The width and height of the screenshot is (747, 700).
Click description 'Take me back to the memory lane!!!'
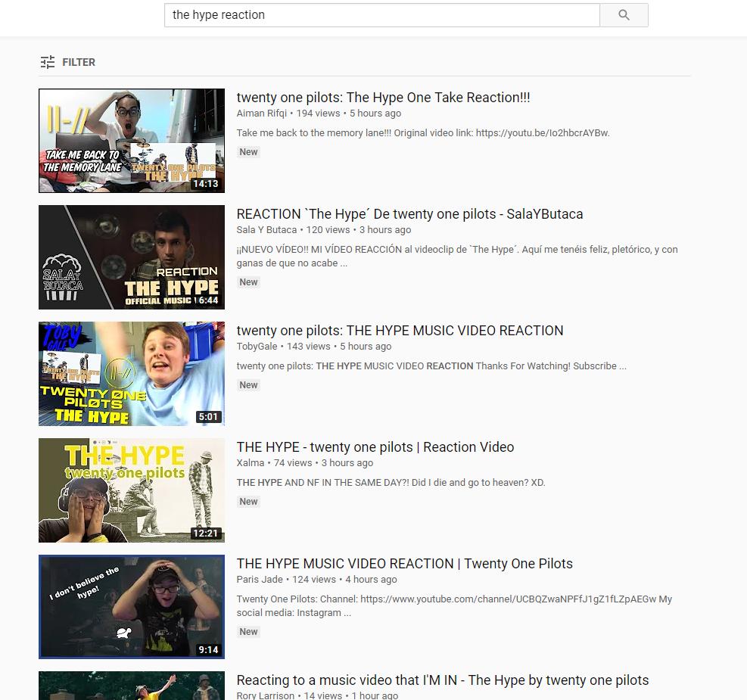coord(423,133)
